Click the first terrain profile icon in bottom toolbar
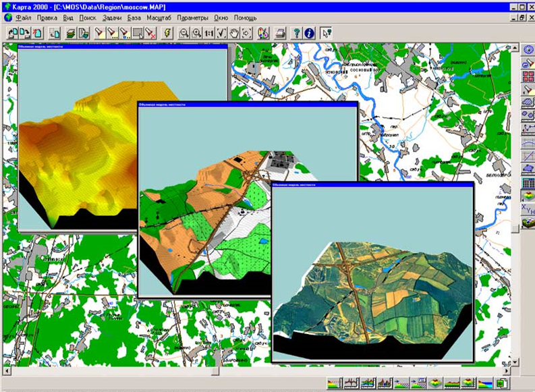Screen dimensions: 535x392 tap(334, 384)
